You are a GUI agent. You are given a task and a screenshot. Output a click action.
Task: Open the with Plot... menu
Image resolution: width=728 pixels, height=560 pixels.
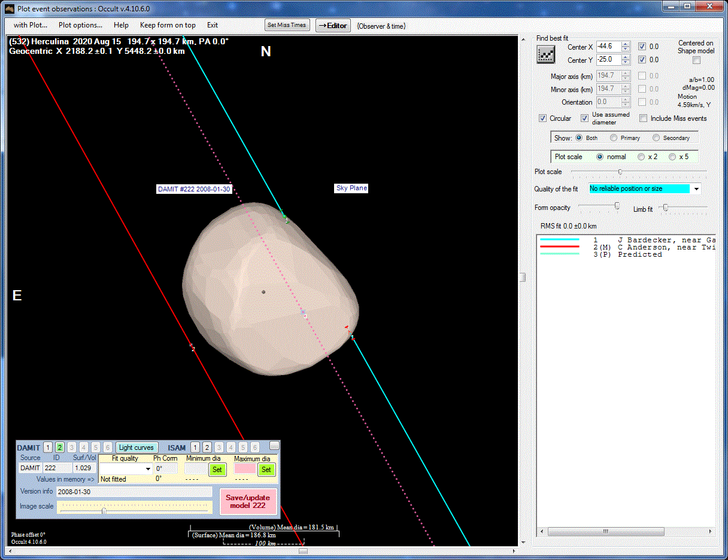[31, 25]
